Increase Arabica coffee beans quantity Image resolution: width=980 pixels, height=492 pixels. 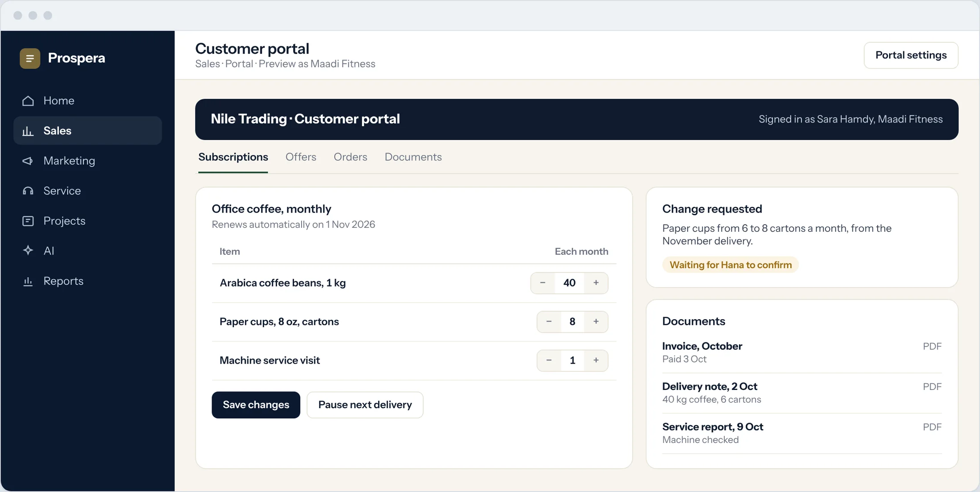click(596, 283)
